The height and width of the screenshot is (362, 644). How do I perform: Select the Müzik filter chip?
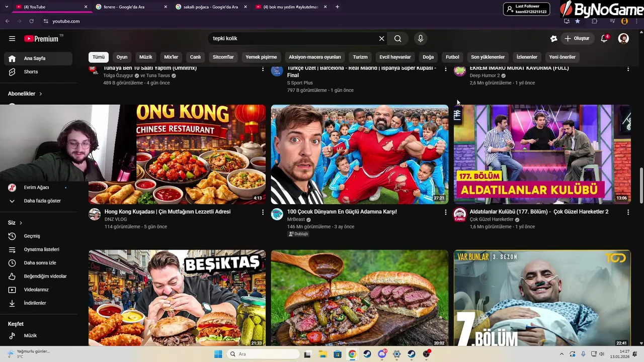146,57
